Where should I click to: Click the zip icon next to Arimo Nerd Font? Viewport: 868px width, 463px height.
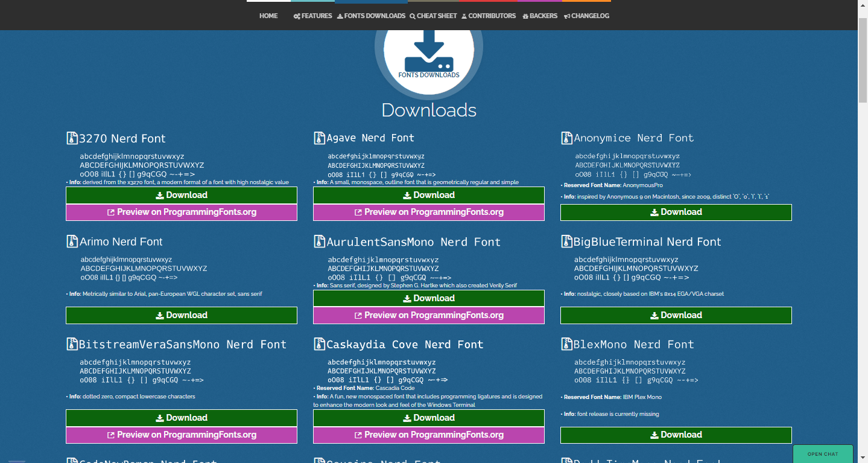coord(72,241)
